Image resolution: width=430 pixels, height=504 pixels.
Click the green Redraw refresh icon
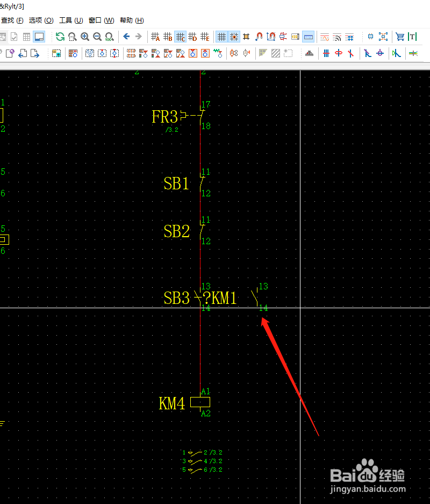pyautogui.click(x=60, y=37)
